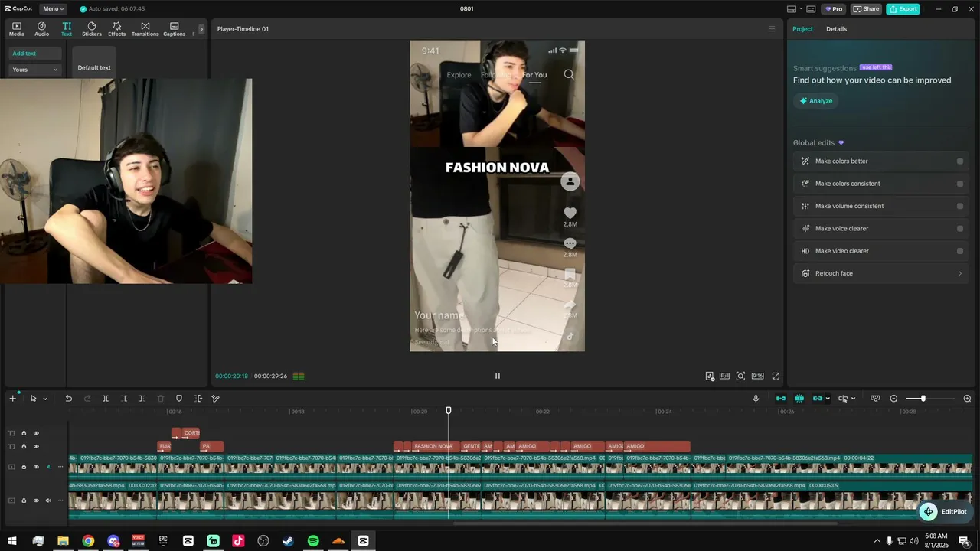Enter fullscreen preview in the player
Screen dimensions: 980x551
click(x=776, y=376)
